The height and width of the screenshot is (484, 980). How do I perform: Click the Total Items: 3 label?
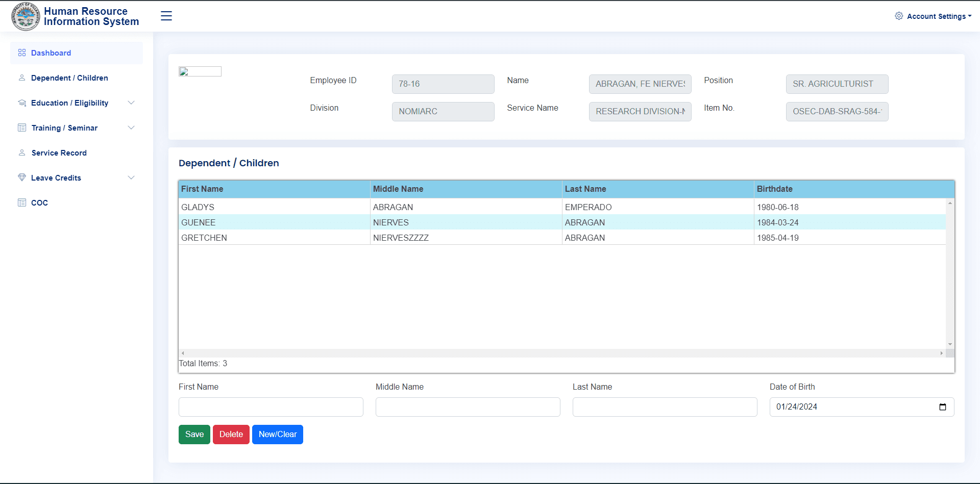[x=203, y=364]
